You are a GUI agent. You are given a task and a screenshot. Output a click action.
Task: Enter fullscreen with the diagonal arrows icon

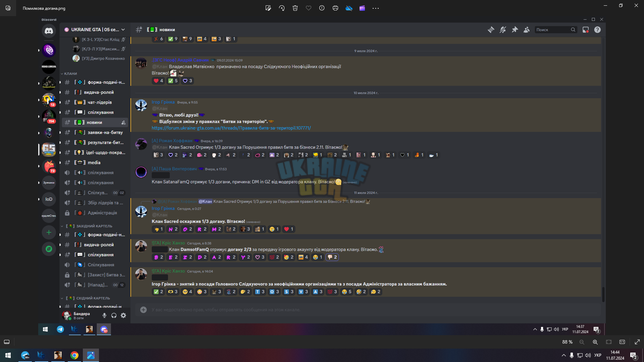[637, 342]
